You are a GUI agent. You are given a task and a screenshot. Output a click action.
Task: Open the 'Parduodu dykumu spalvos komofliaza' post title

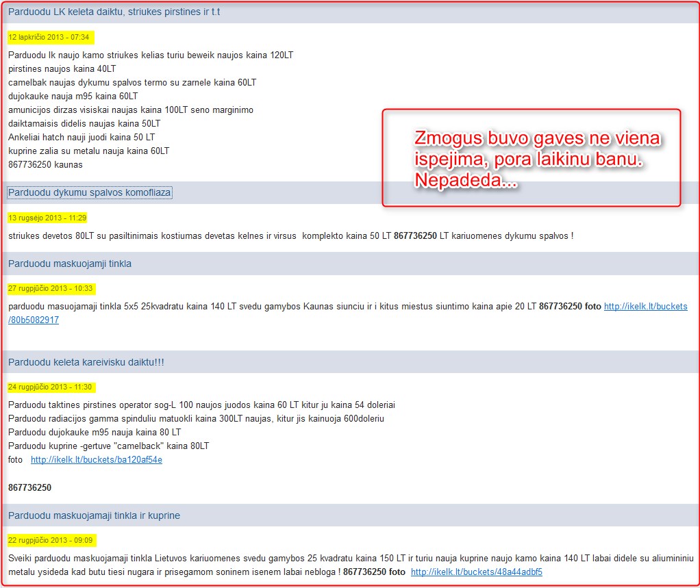pos(89,192)
